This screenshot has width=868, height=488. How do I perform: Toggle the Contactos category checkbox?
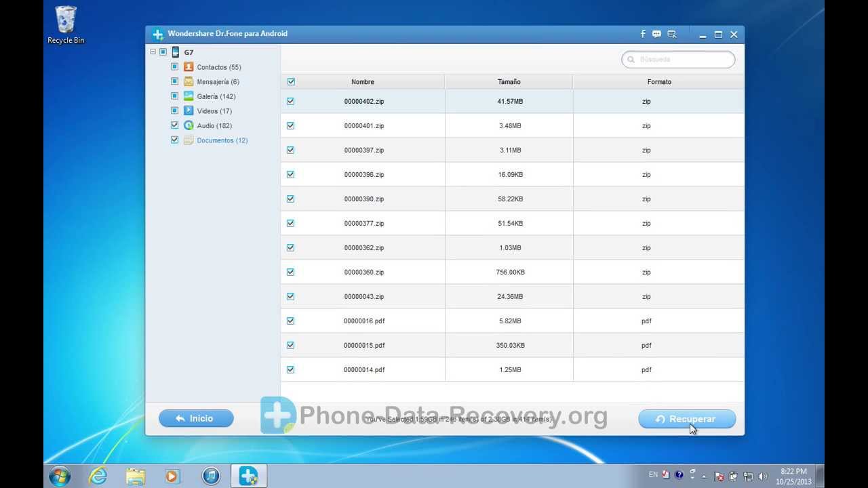[175, 66]
